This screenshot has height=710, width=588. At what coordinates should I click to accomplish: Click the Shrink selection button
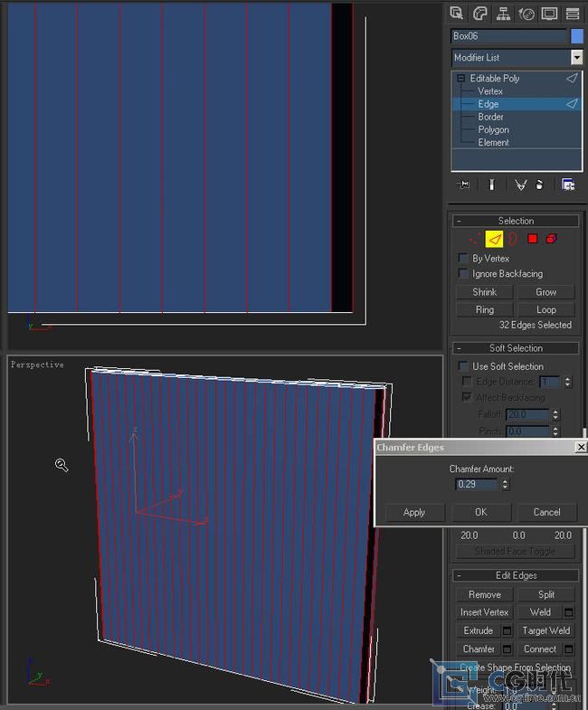(x=484, y=292)
